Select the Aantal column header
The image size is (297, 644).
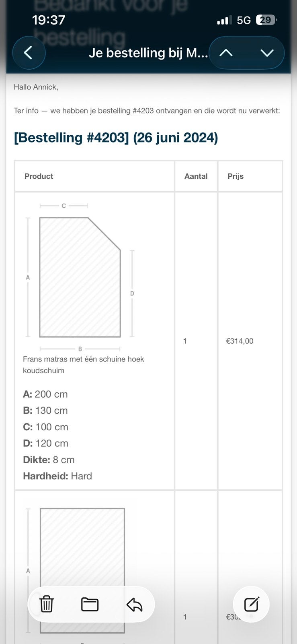[x=196, y=176]
